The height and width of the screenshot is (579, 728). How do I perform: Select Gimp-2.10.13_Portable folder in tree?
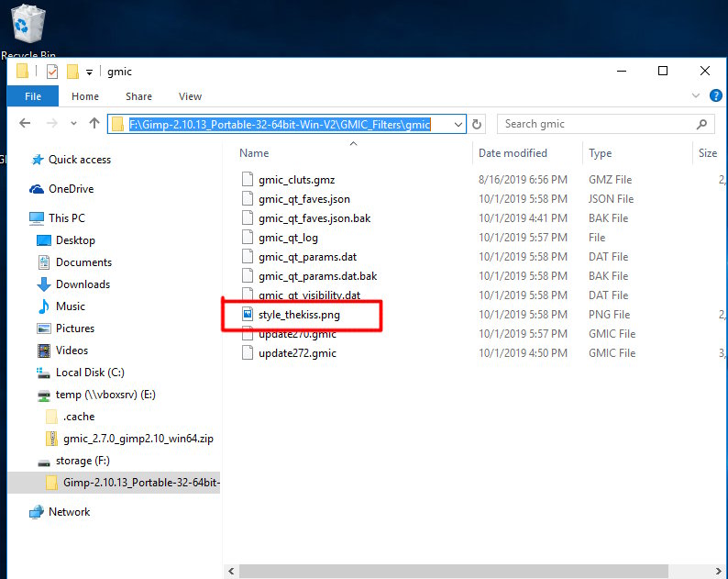point(141,483)
